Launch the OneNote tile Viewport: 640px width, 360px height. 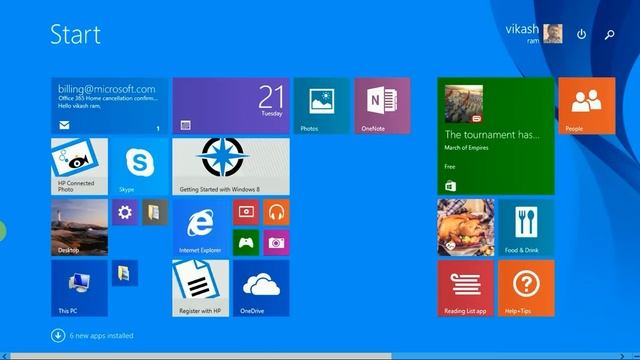tap(382, 106)
